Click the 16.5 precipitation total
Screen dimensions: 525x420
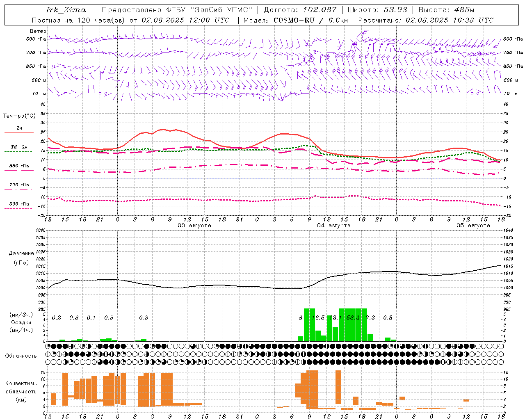[x=318, y=317]
